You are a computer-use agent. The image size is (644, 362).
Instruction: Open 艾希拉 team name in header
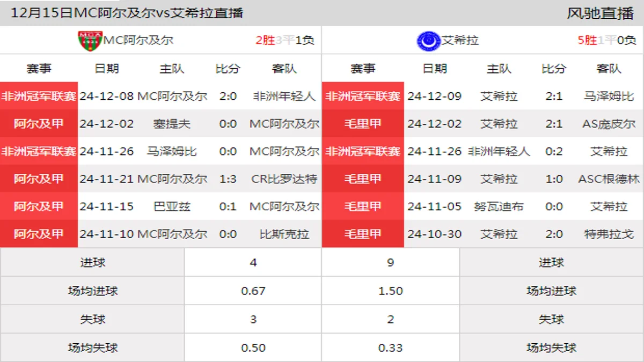(x=460, y=40)
